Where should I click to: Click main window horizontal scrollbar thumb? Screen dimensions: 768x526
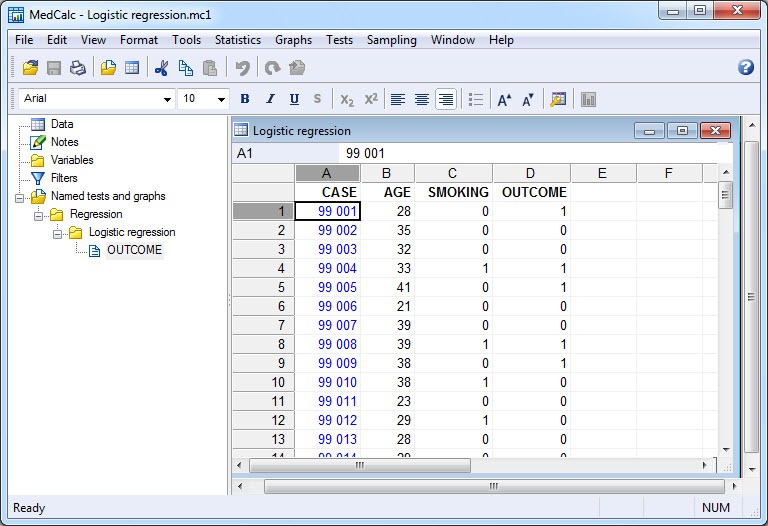coord(494,486)
